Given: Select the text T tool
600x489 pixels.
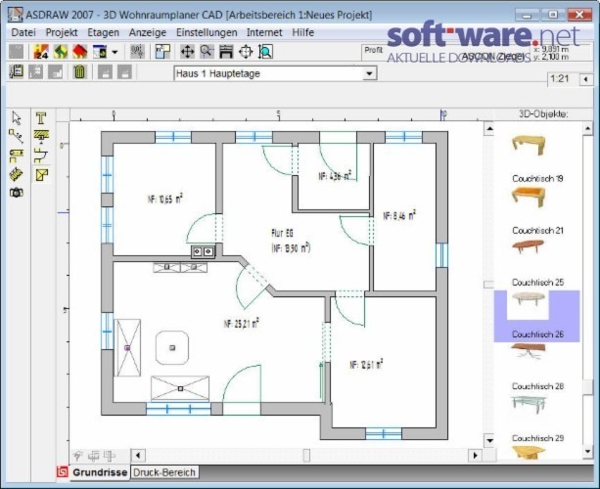Looking at the screenshot, I should pyautogui.click(x=41, y=118).
